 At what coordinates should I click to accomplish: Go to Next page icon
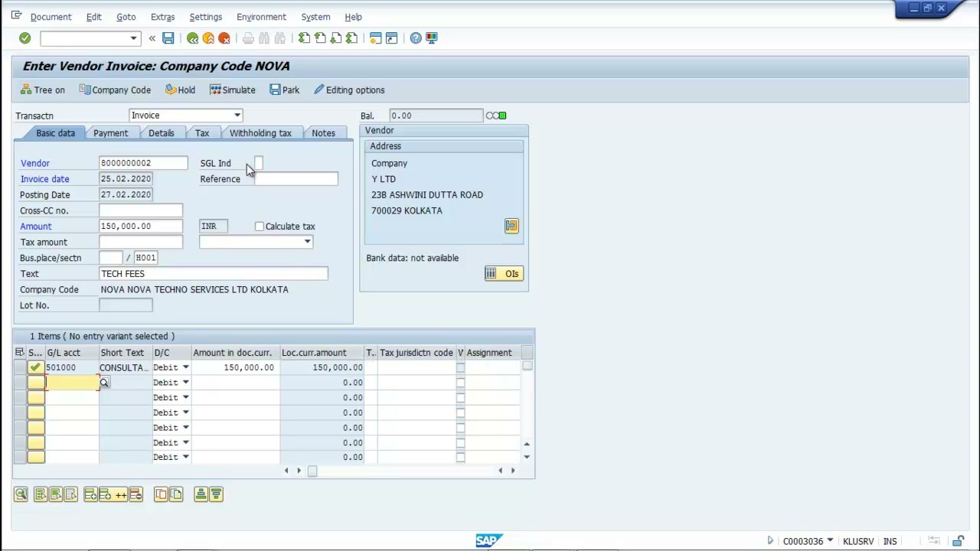tap(336, 38)
